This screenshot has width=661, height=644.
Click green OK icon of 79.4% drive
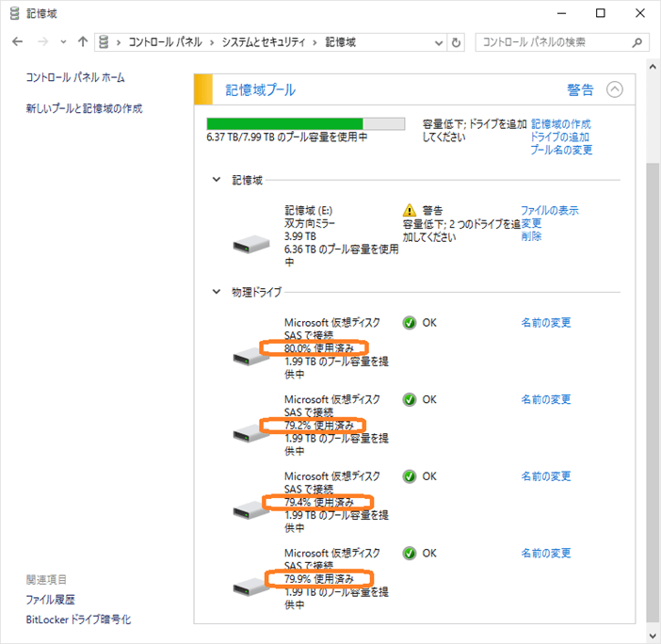click(410, 476)
